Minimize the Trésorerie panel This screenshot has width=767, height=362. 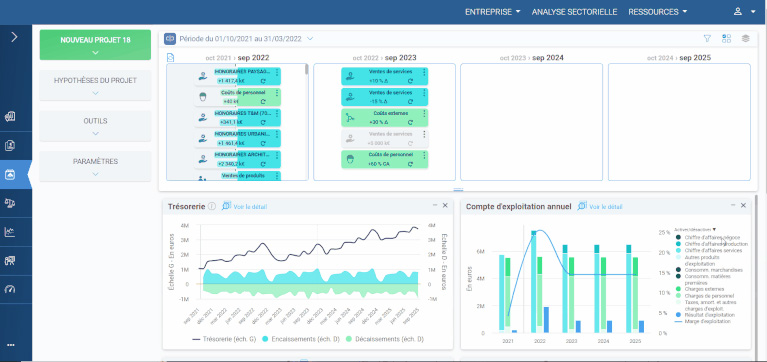[x=435, y=205]
